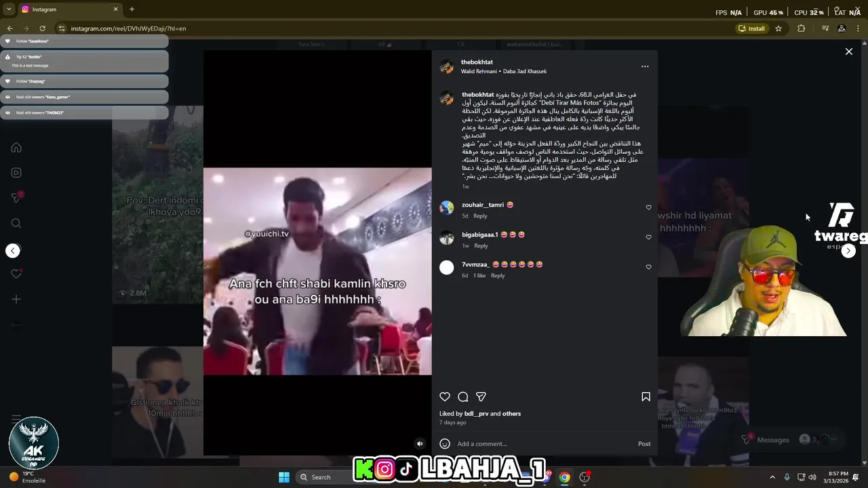Click the address bar URL
868x488 pixels.
129,28
